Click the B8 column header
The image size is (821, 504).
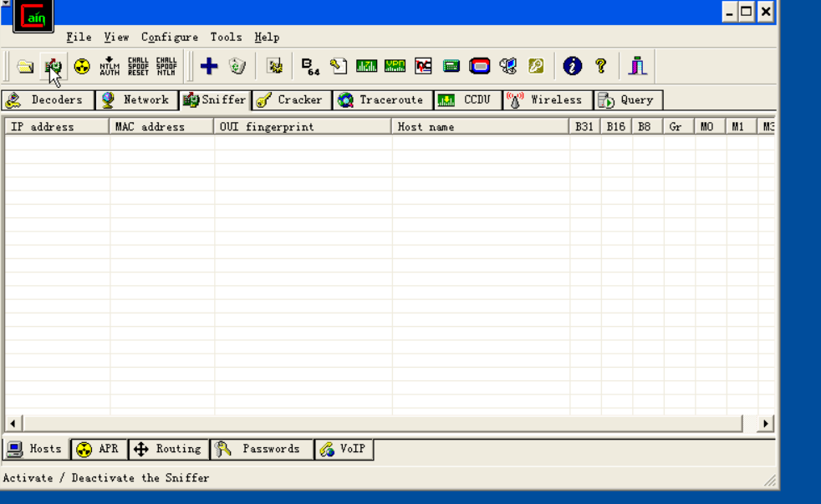point(648,127)
